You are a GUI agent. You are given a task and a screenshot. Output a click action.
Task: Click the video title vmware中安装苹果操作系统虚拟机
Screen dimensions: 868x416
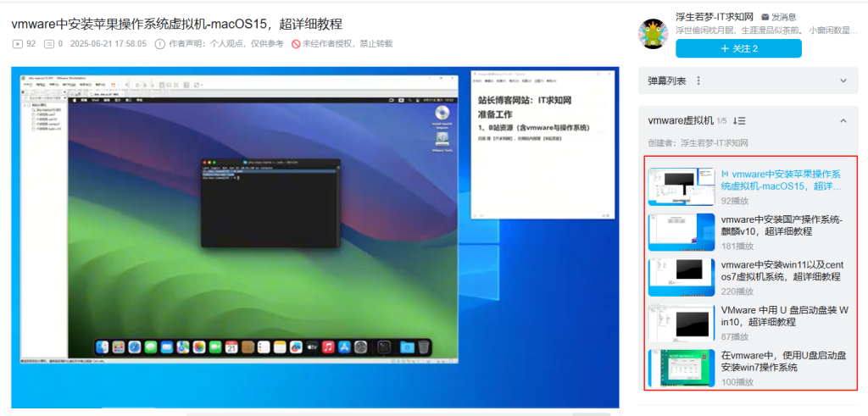pyautogui.click(x=176, y=24)
